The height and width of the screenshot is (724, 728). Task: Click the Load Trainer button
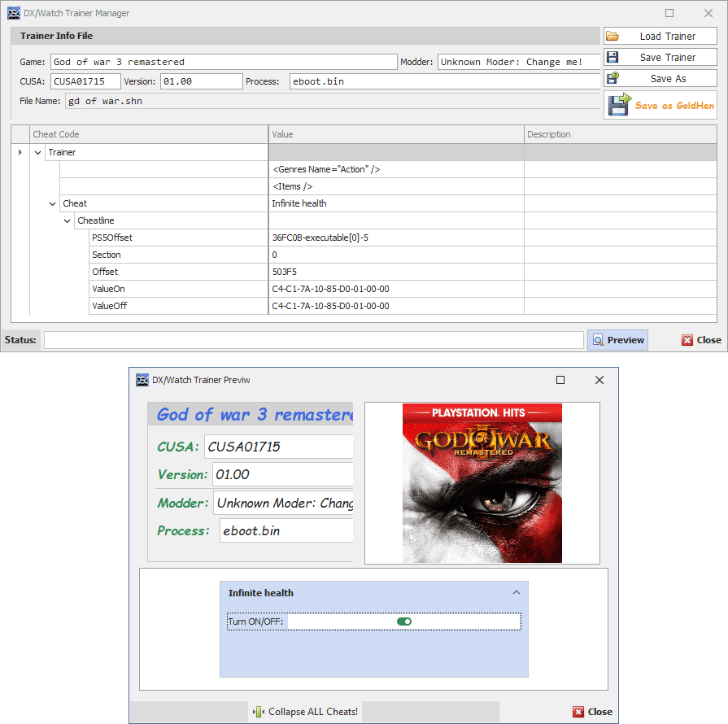point(660,37)
